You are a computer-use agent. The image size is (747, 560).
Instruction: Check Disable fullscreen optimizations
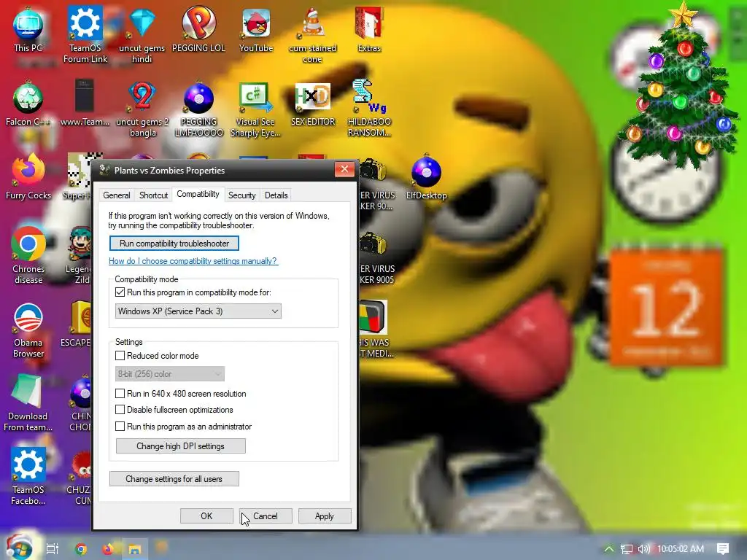point(120,410)
